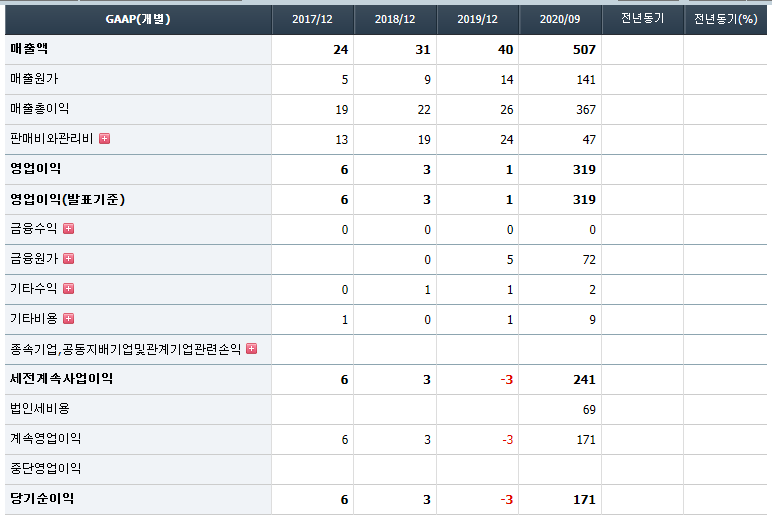
Task: Click 세전계속사업이익 red value -3
Action: tap(507, 380)
